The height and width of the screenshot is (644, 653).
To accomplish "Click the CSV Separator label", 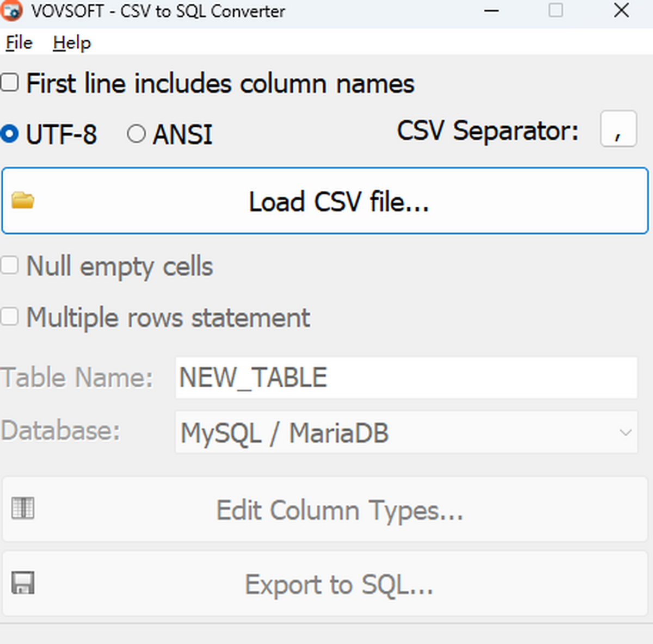I will coord(488,131).
